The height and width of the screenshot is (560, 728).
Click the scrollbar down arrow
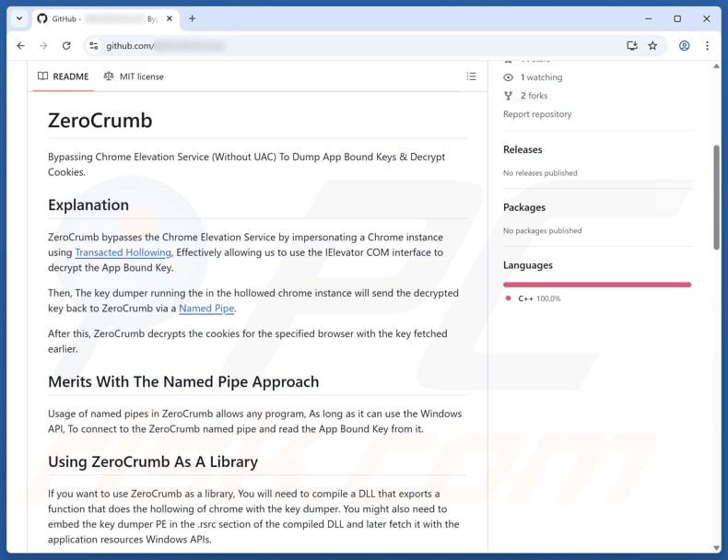pyautogui.click(x=716, y=547)
